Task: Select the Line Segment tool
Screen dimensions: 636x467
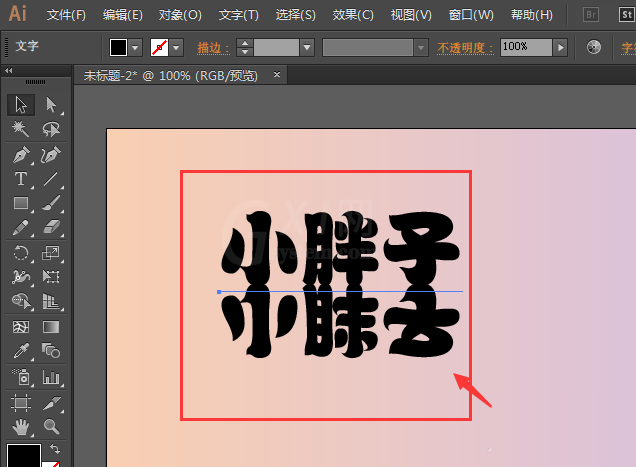Action: pos(51,179)
